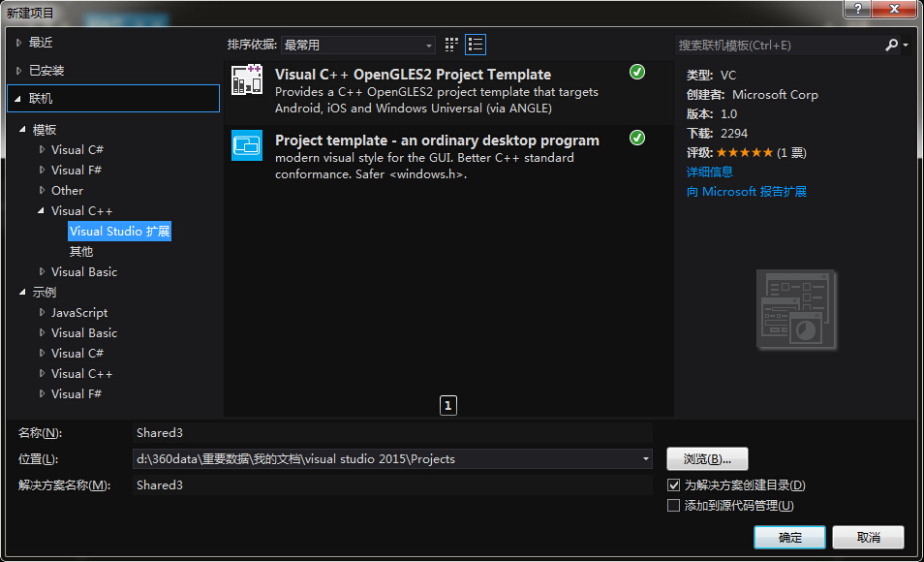
Task: Select the 联机 category label
Action: click(x=41, y=99)
